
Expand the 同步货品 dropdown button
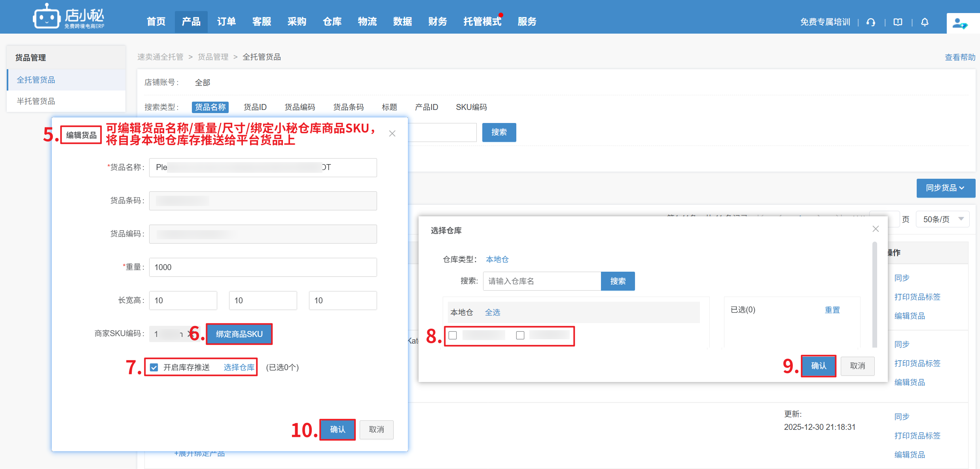click(x=946, y=188)
